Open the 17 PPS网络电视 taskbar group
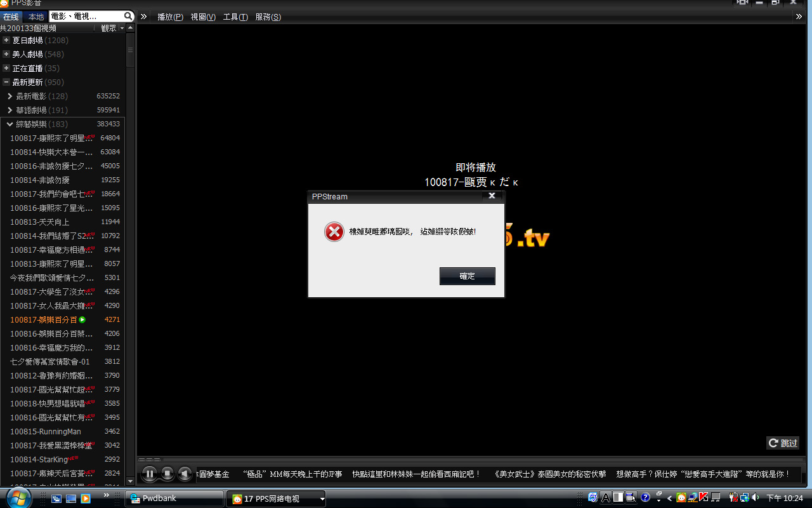The height and width of the screenshot is (508, 812). 276,499
